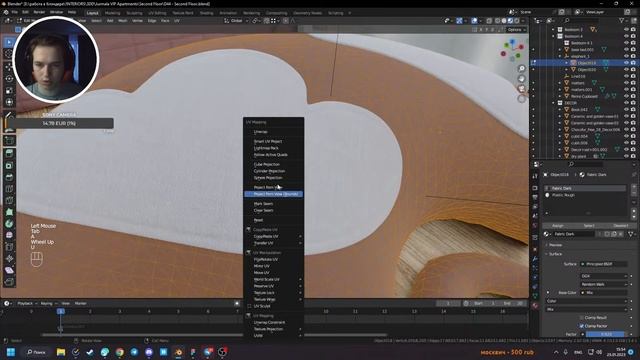Image resolution: width=640 pixels, height=360 pixels.
Task: Click the Assign material button
Action: [557, 226]
